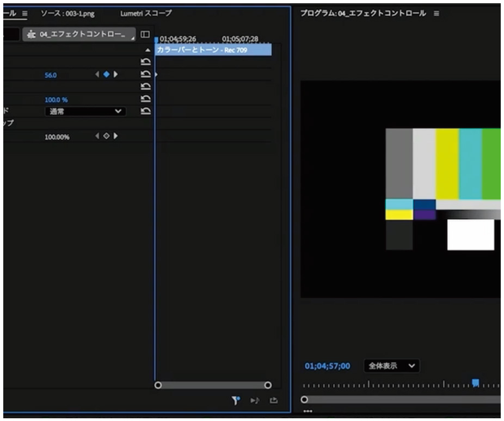This screenshot has height=421, width=504.
Task: Open the 04_エフェクトコントロール sequence clip dropdown
Action: pos(79,34)
